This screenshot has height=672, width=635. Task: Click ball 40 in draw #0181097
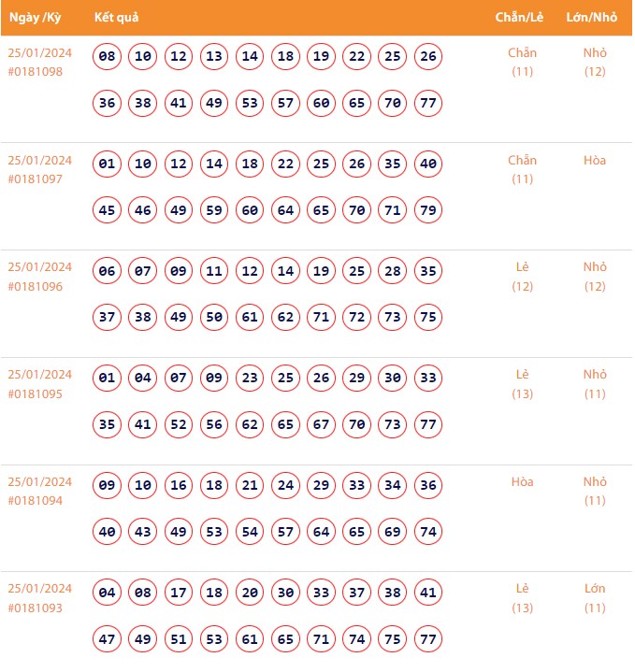click(428, 164)
